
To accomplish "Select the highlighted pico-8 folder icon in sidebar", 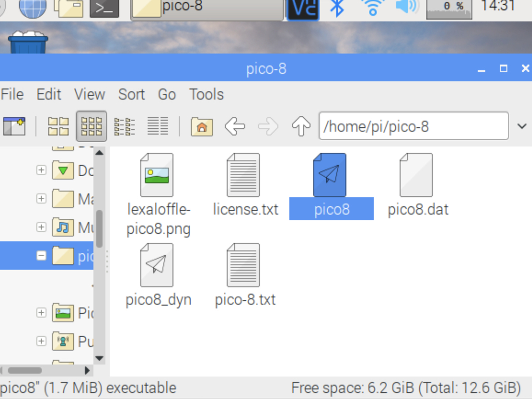I will point(63,256).
